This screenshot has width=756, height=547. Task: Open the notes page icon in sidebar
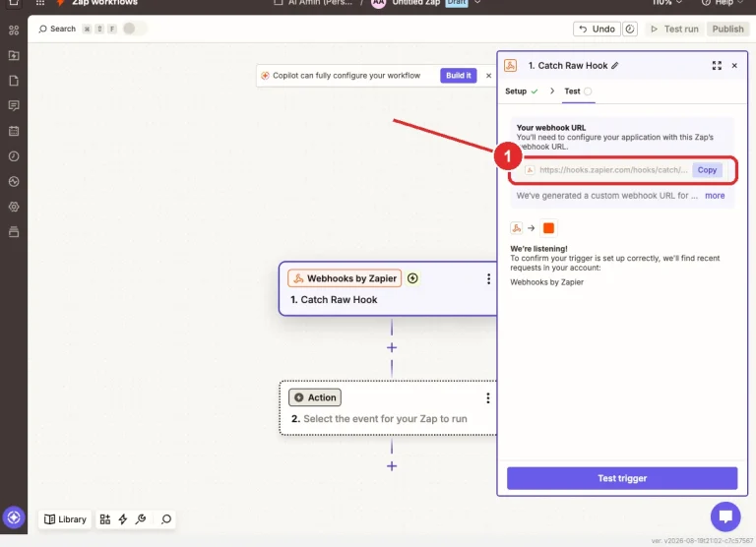pos(14,81)
